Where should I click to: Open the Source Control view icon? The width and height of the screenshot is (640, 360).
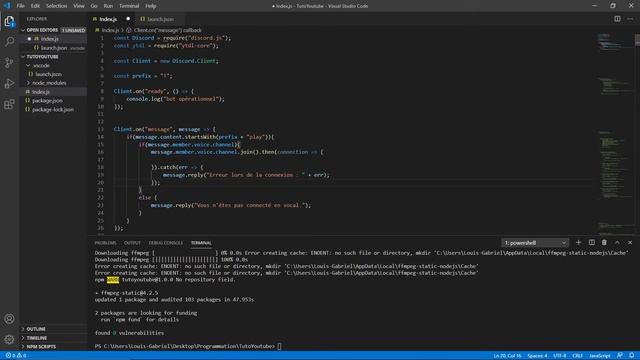pyautogui.click(x=9, y=62)
